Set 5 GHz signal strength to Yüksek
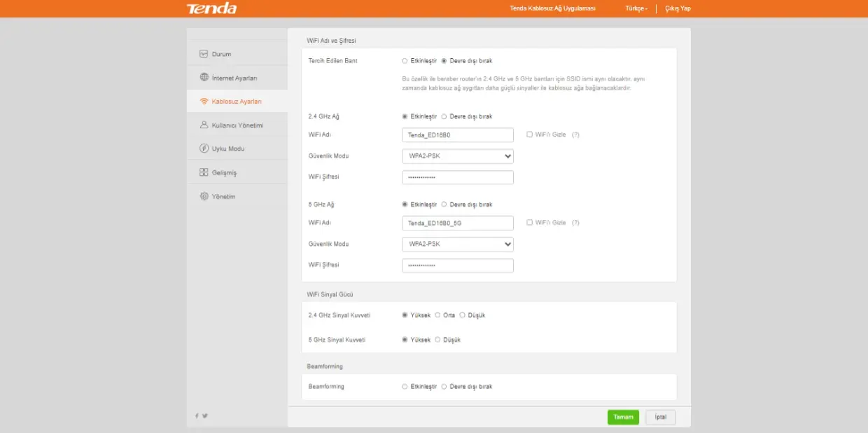 [405, 340]
